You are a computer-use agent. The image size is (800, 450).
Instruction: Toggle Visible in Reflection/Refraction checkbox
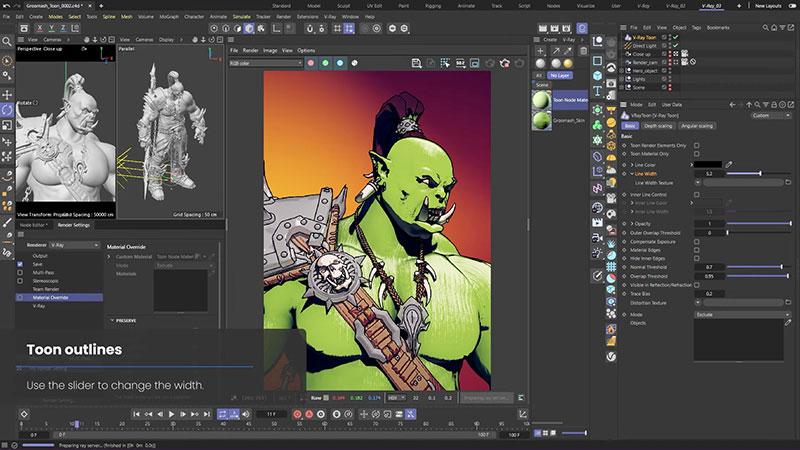click(696, 285)
